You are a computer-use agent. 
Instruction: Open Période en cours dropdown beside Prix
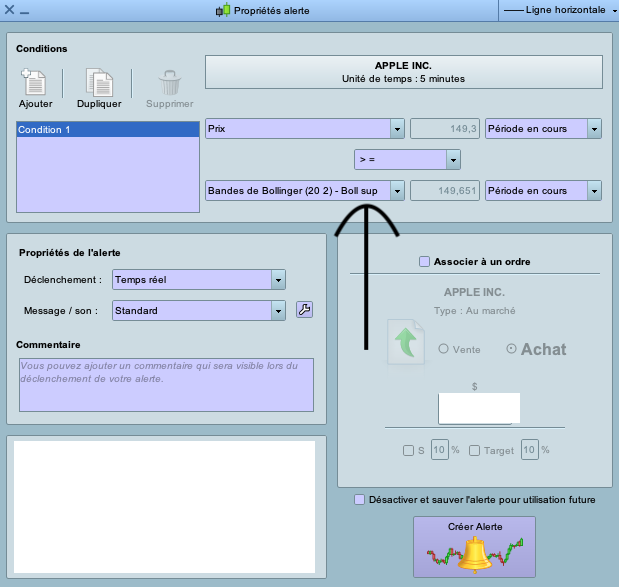tap(543, 129)
